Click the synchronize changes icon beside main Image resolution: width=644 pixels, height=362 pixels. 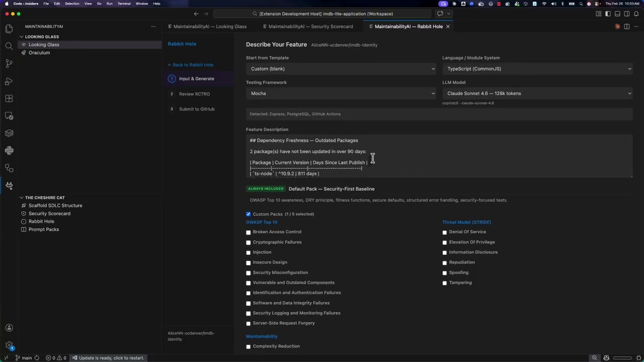tap(37, 358)
